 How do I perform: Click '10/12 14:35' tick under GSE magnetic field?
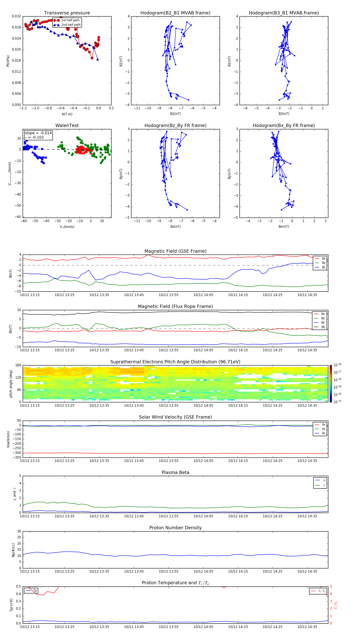307,295
